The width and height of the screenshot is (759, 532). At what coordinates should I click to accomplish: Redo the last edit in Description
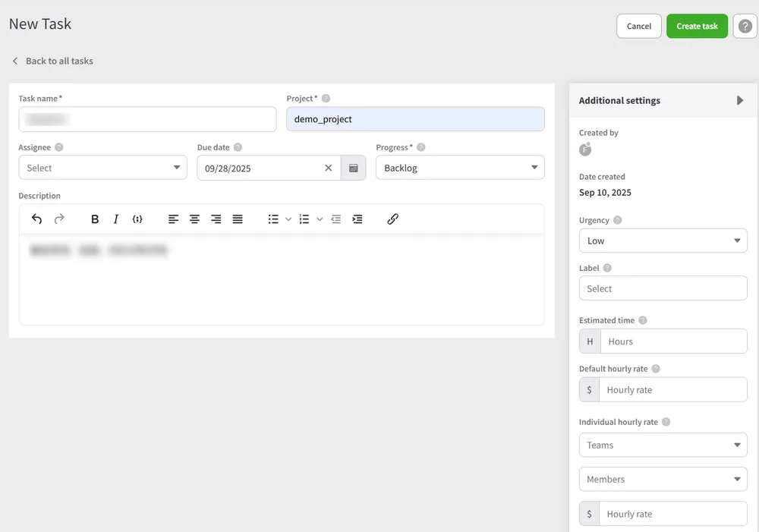tap(59, 219)
